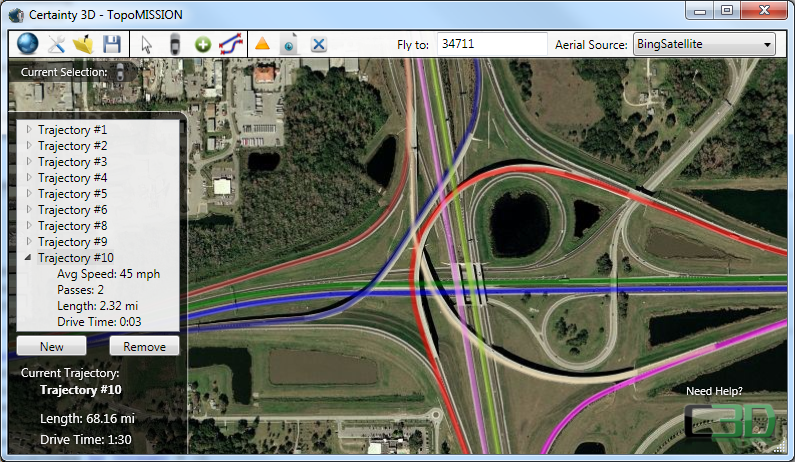
Task: Click the open folder icon
Action: click(x=84, y=44)
